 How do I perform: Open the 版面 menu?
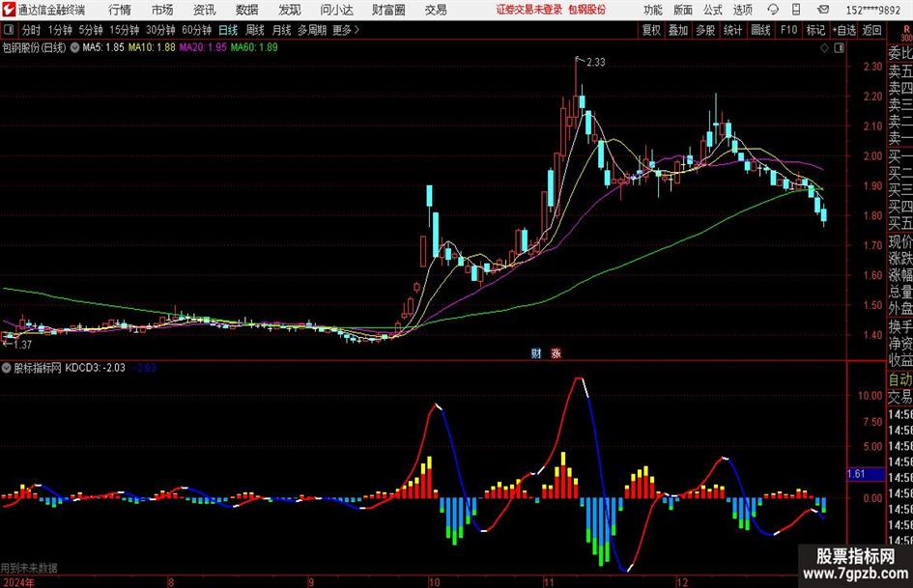682,10
